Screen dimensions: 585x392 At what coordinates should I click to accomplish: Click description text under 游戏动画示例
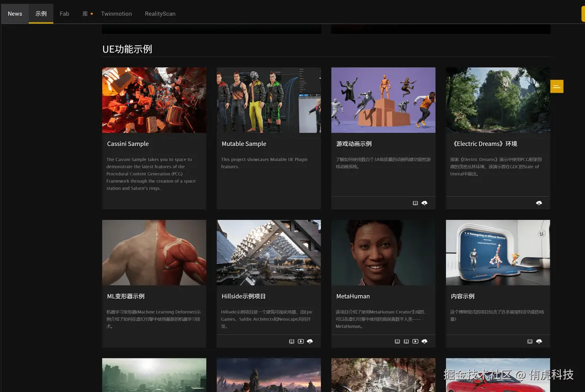point(383,163)
